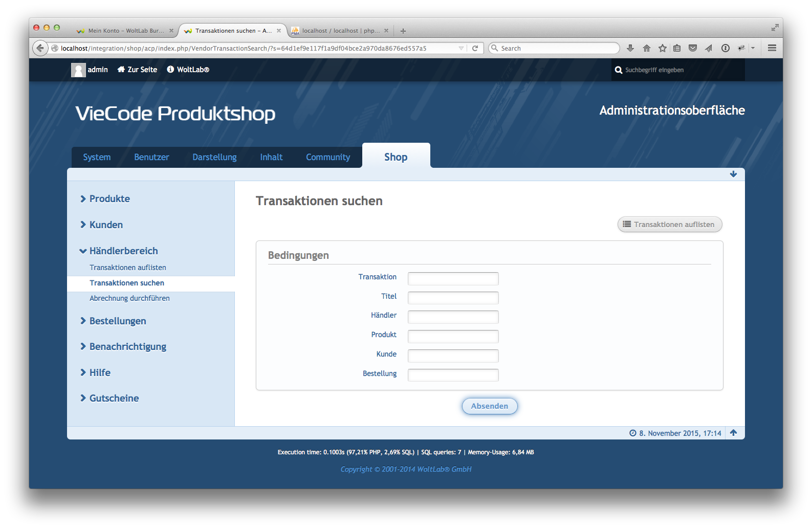Click the browser back arrow button
The image size is (812, 529).
tap(40, 48)
